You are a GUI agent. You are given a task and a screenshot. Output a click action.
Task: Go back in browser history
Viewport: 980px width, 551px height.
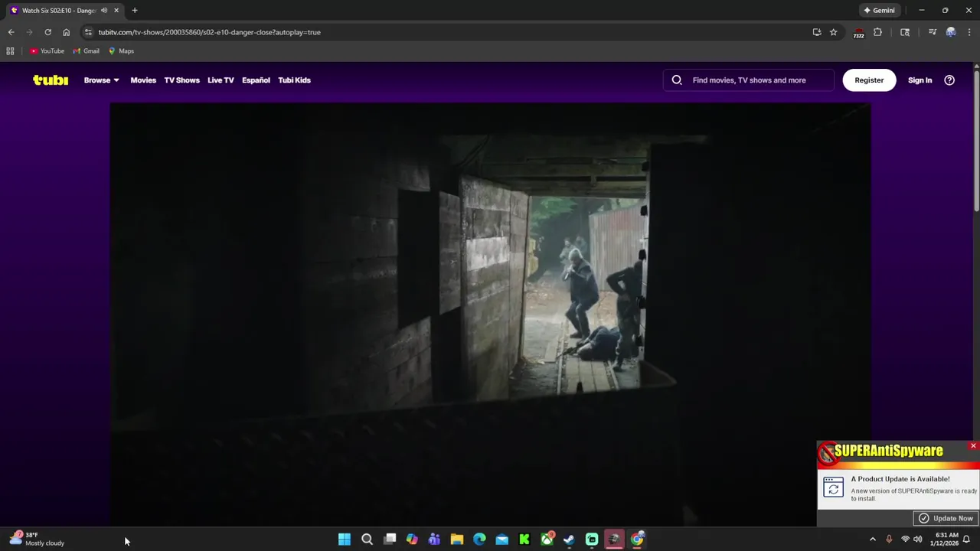[11, 32]
